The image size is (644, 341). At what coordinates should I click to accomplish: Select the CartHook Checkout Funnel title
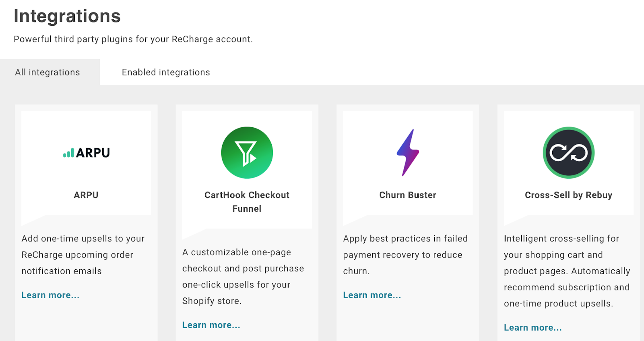[247, 202]
